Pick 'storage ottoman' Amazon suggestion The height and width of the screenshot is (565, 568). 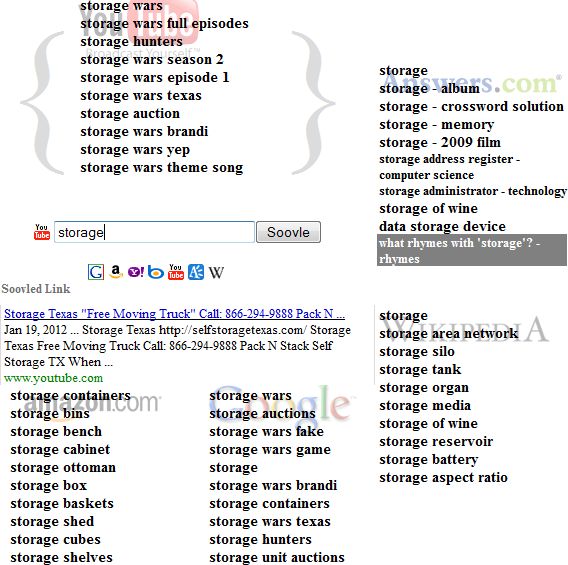coord(63,468)
